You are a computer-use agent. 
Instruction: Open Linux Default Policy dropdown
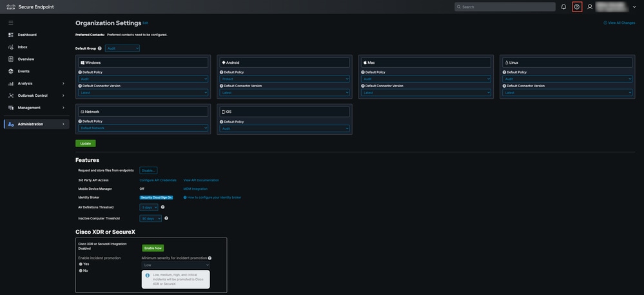[567, 79]
